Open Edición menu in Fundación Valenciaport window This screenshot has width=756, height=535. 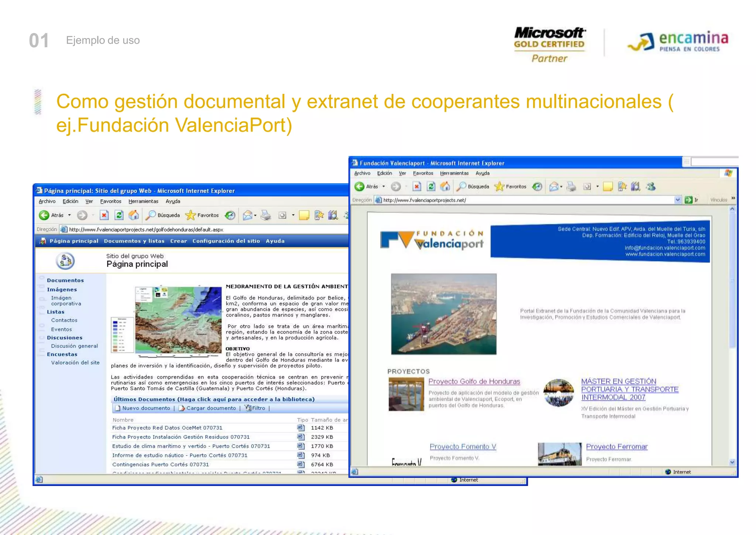tap(385, 173)
